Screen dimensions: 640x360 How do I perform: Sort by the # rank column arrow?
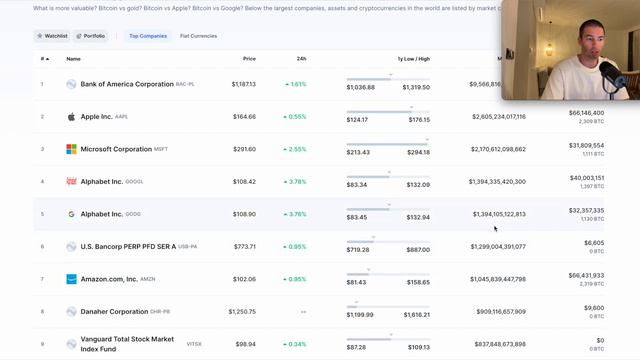point(45,59)
